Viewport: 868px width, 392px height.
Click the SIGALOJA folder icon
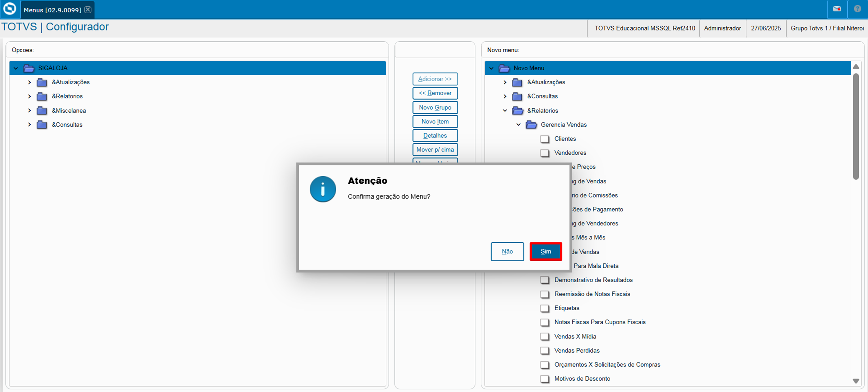click(29, 68)
